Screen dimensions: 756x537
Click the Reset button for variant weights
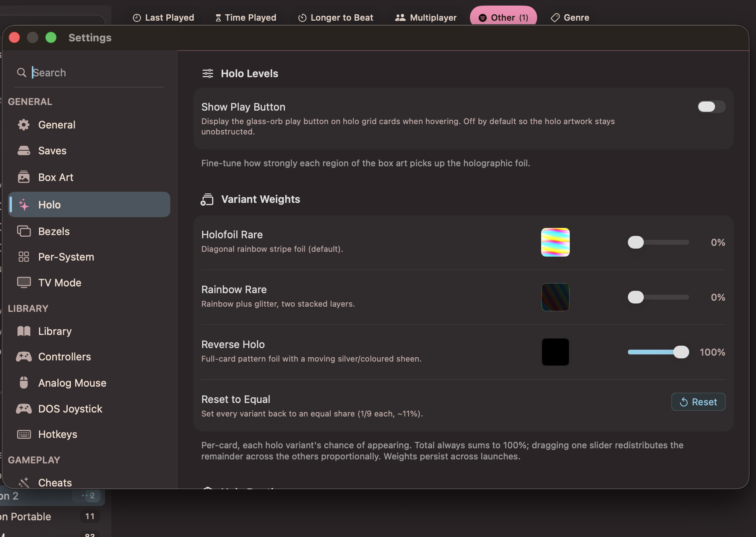pyautogui.click(x=698, y=402)
